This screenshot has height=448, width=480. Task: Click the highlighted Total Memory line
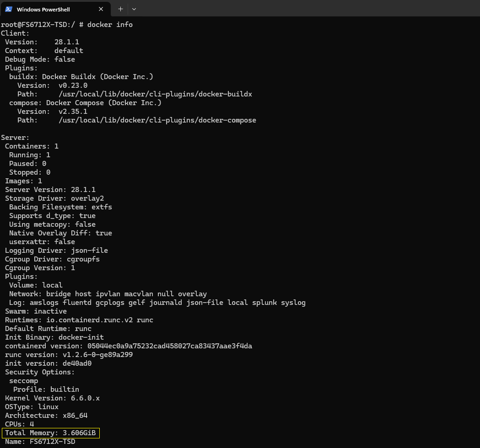(x=50, y=433)
